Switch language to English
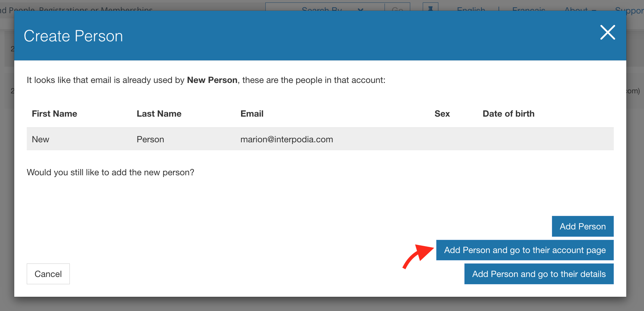 point(471,9)
